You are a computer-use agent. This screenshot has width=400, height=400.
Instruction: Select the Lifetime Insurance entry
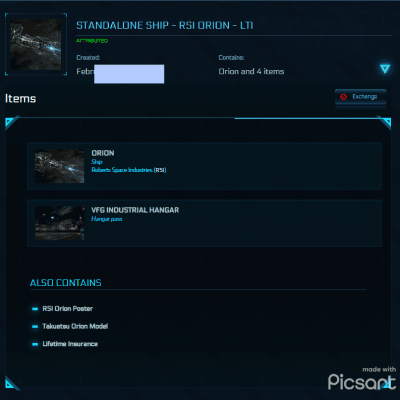(70, 344)
